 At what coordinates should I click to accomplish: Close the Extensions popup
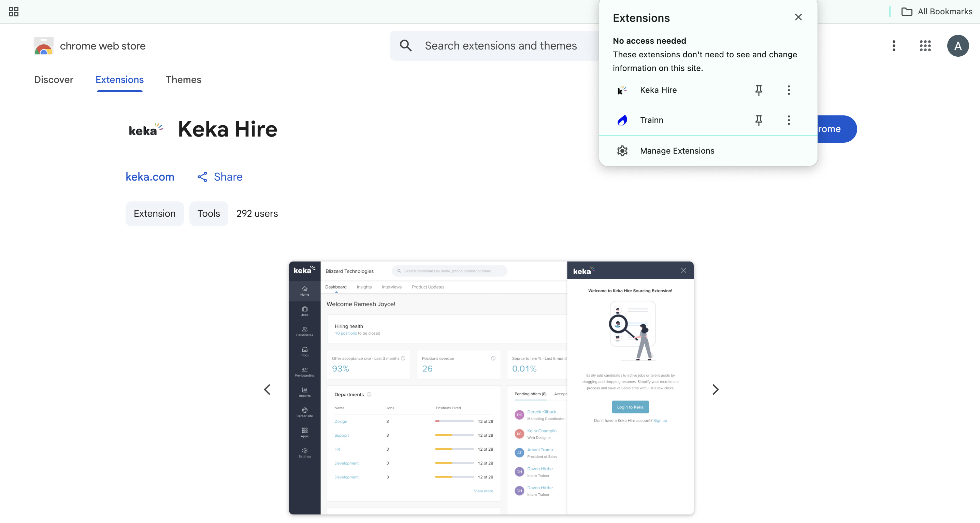click(798, 17)
